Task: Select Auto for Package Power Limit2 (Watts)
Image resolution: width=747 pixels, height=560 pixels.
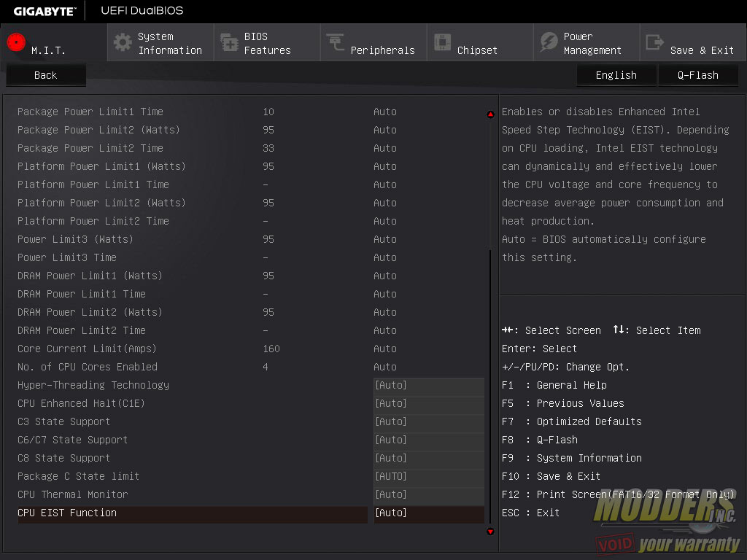Action: pyautogui.click(x=385, y=130)
